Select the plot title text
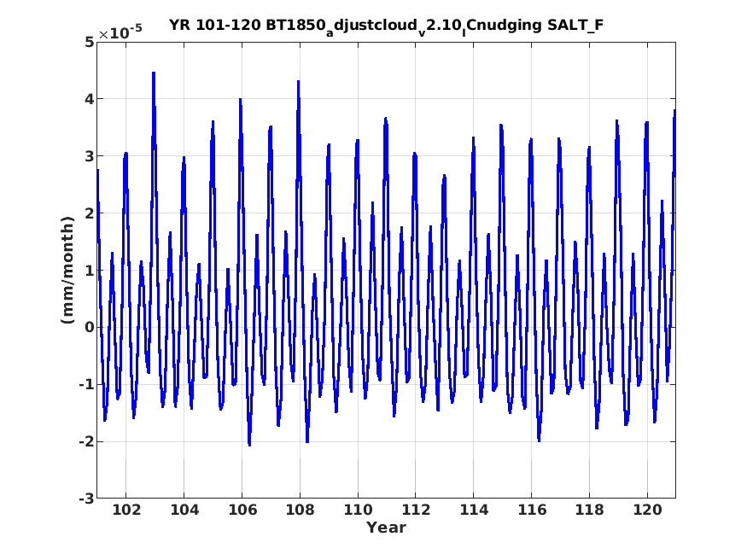Image resolution: width=747 pixels, height=560 pixels. [387, 26]
